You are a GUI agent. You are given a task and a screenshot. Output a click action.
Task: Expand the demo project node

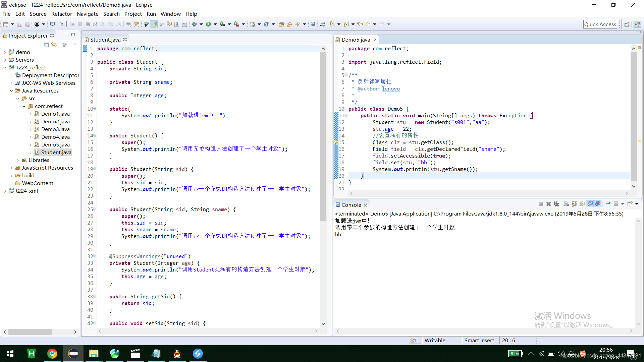[x=5, y=52]
